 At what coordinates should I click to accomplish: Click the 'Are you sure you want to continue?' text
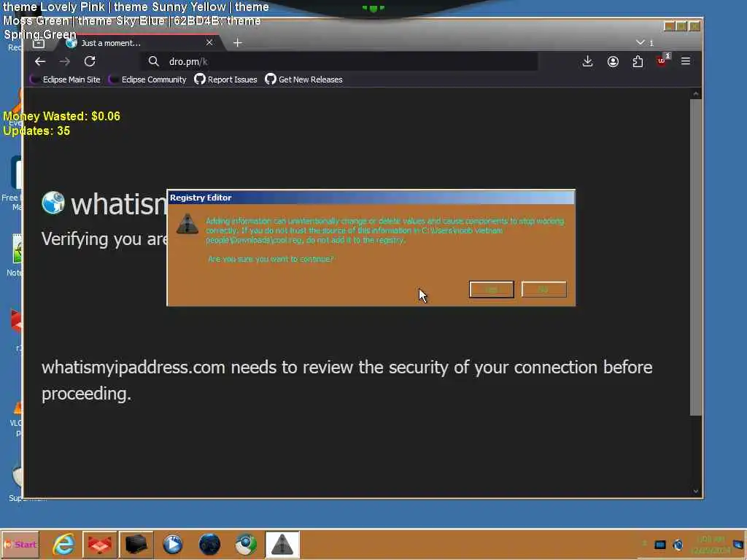(271, 259)
